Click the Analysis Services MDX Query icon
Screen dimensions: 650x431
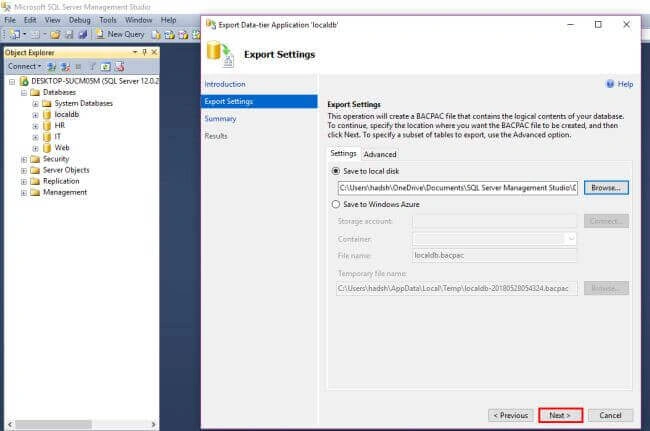click(x=170, y=35)
